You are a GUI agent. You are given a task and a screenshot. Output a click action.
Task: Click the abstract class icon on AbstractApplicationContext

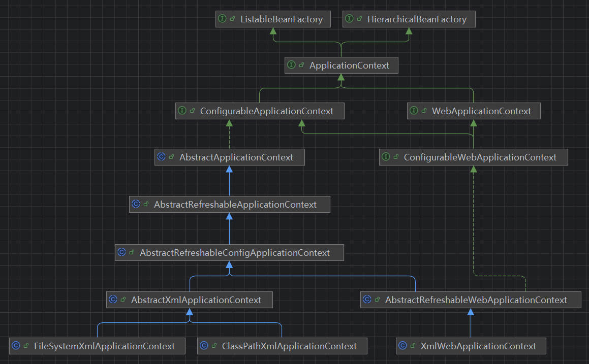(161, 157)
